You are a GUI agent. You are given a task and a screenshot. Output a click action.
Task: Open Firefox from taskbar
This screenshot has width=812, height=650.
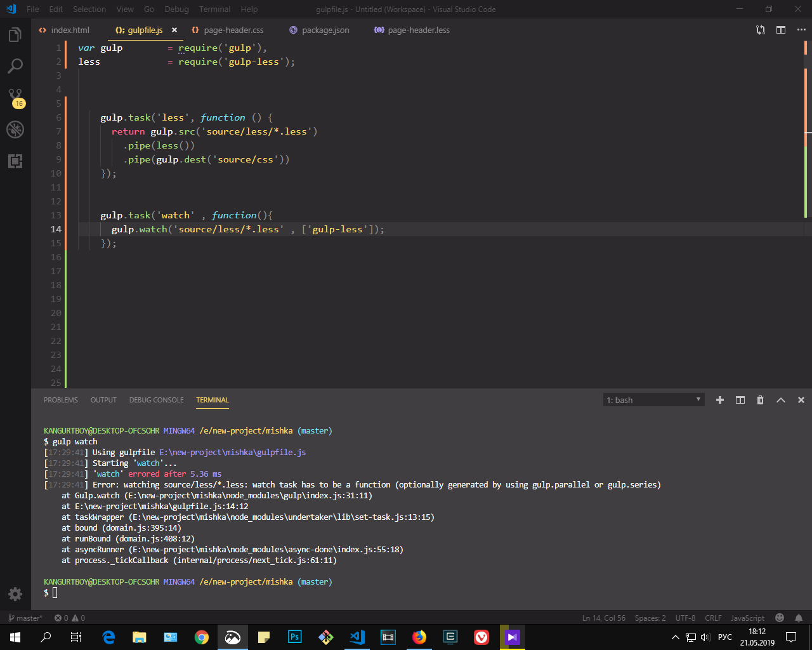pyautogui.click(x=419, y=637)
